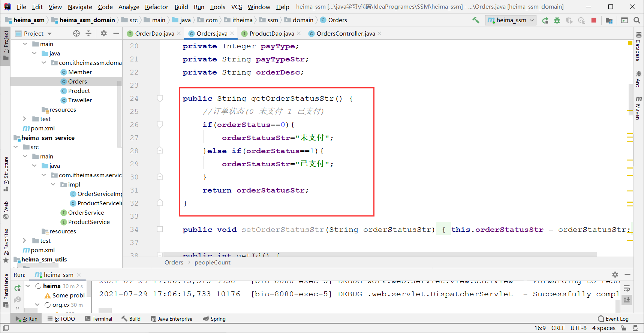Toggle tool window buttons icon at bottom-left corner
This screenshot has width=644, height=333.
6,328
